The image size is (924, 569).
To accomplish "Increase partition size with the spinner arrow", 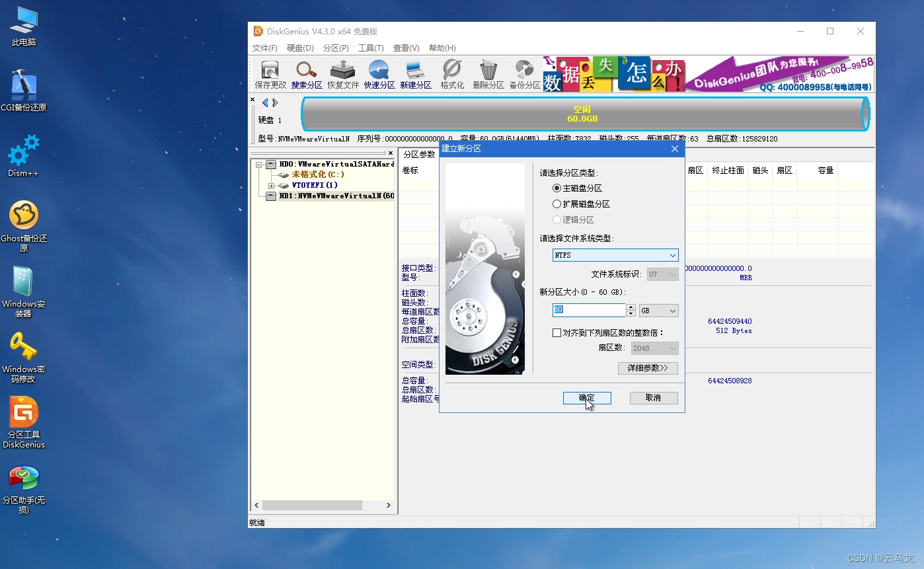I will coord(631,307).
